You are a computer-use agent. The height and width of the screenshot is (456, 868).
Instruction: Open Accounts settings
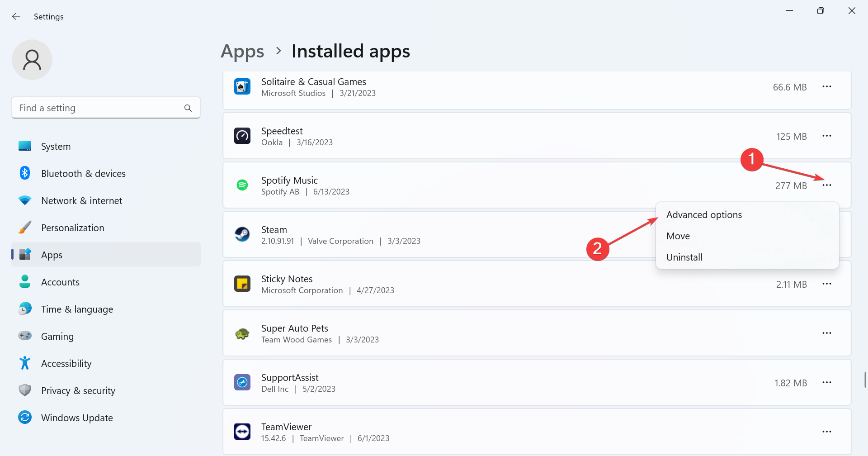106,282
